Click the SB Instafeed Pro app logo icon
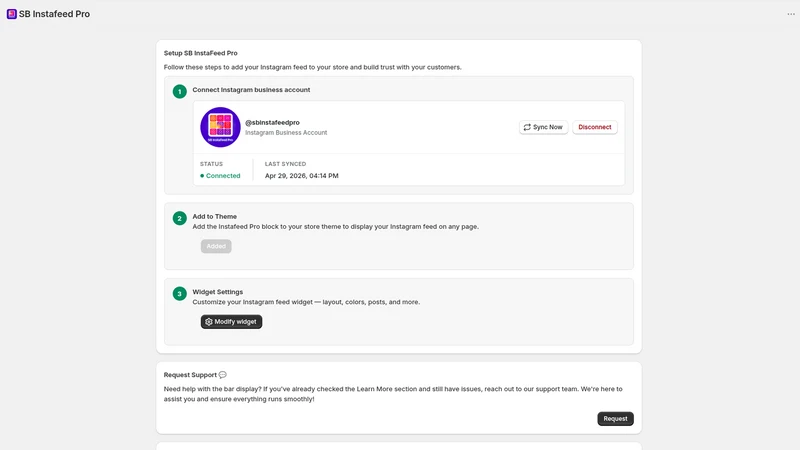Viewport: 800px width, 450px height. [x=11, y=14]
